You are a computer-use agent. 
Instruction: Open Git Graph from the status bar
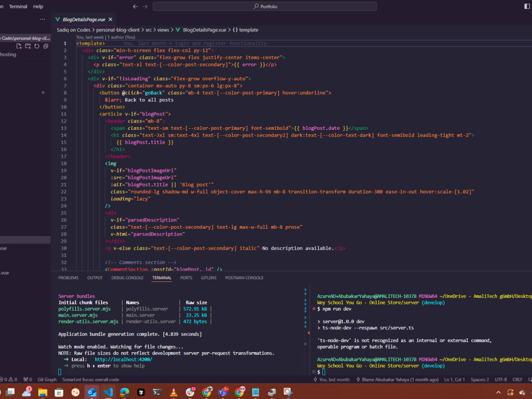47,380
